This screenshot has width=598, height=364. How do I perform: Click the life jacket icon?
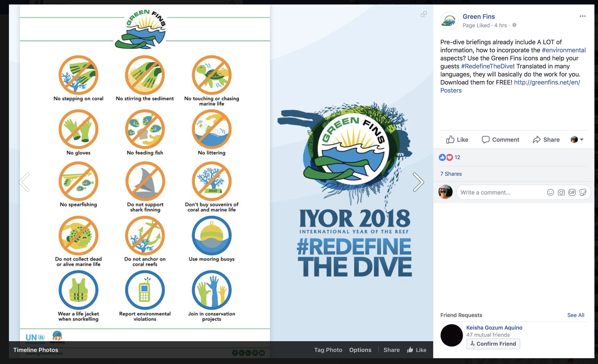pos(78,290)
